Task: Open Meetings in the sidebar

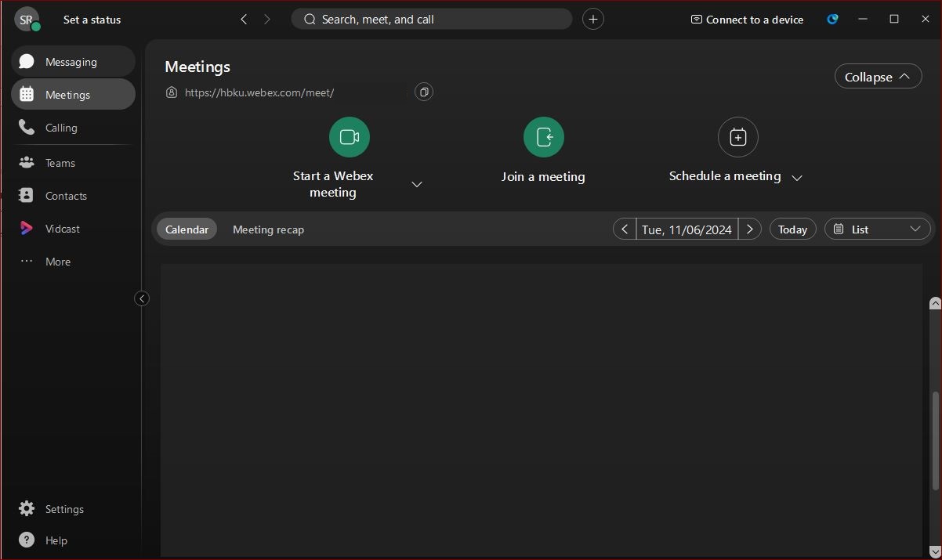Action: pos(73,94)
